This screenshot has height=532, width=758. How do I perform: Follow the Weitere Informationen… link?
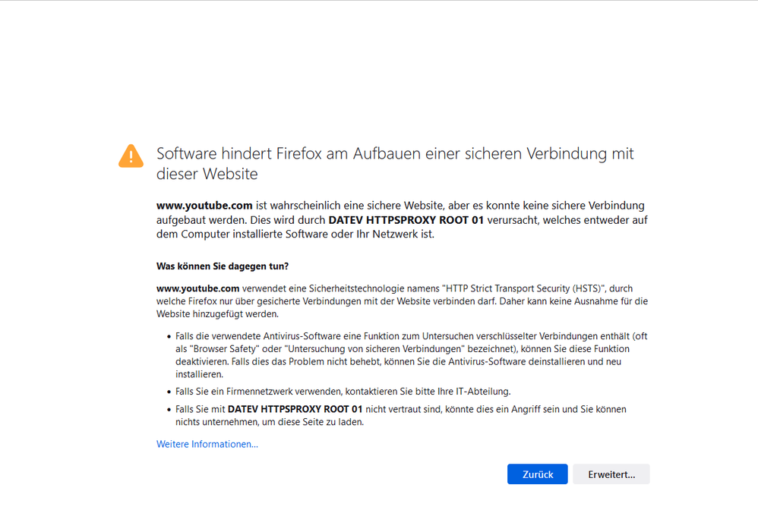point(207,444)
